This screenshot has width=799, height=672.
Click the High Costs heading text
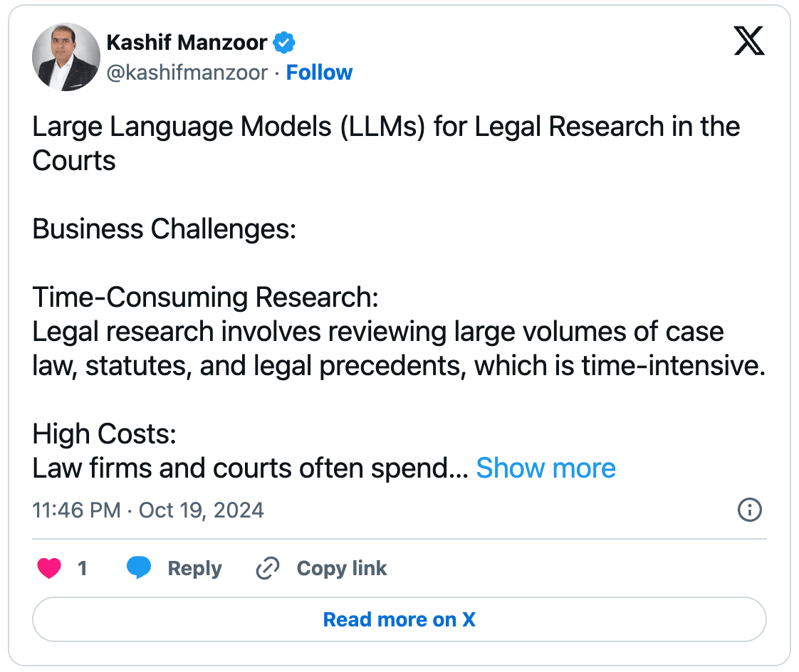[x=105, y=434]
